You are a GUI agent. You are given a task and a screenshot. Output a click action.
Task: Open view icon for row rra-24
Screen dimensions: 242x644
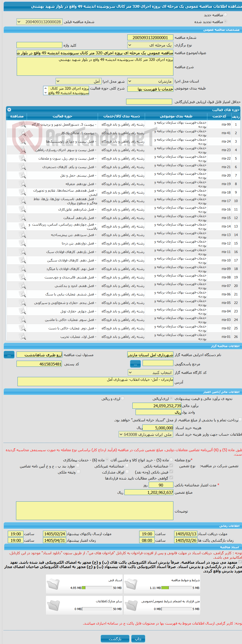click(x=23, y=141)
